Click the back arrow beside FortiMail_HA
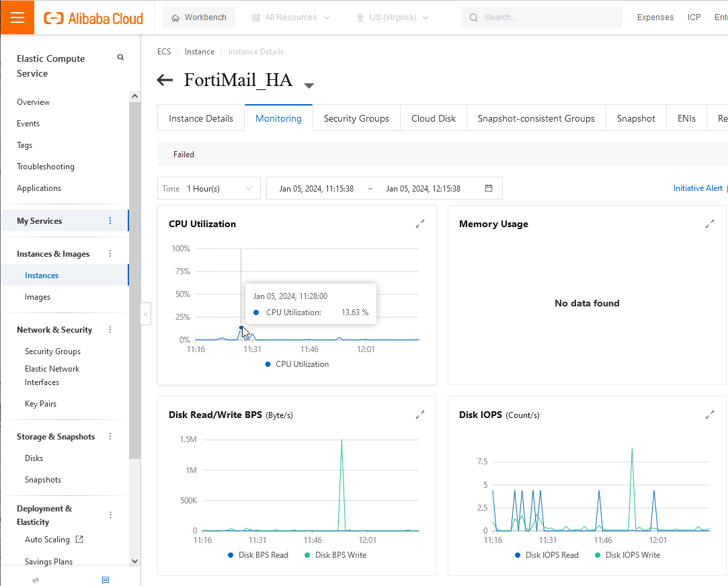The width and height of the screenshot is (728, 586). click(165, 80)
